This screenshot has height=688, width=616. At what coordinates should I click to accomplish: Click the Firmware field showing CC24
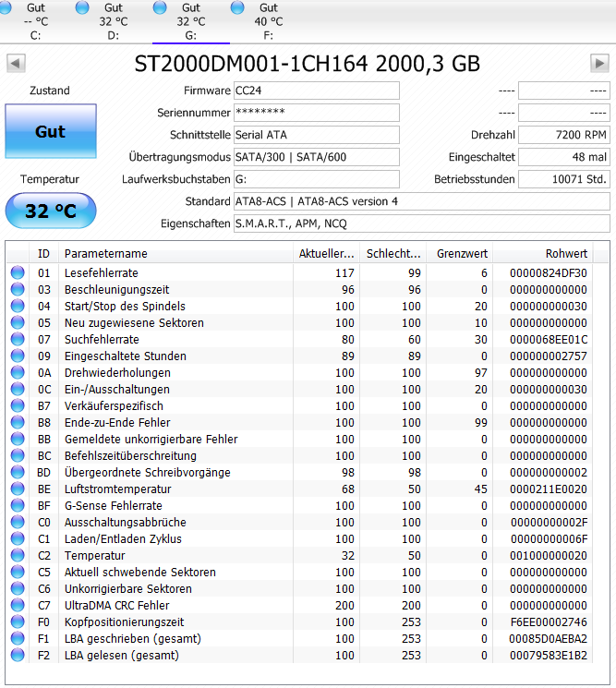click(317, 91)
